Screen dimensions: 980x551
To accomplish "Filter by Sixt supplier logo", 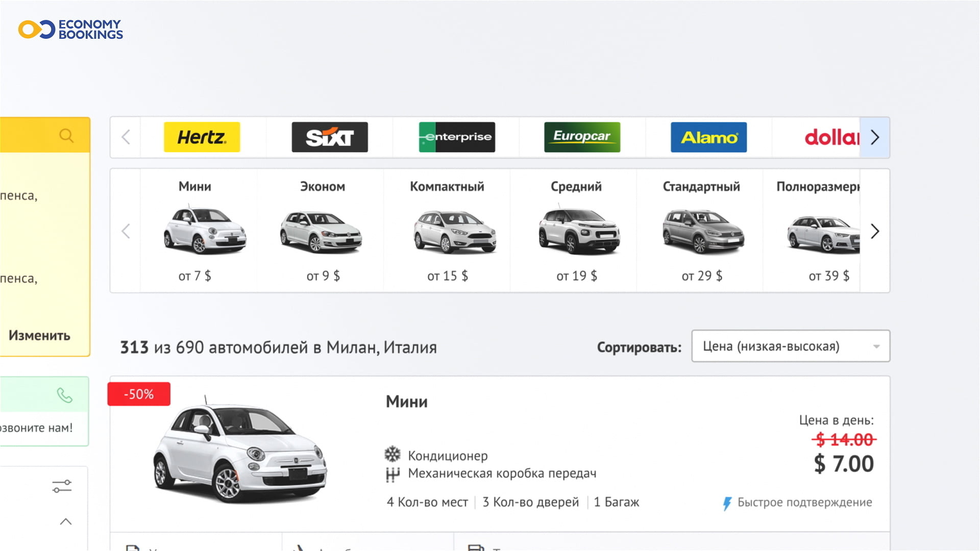I will click(x=329, y=137).
